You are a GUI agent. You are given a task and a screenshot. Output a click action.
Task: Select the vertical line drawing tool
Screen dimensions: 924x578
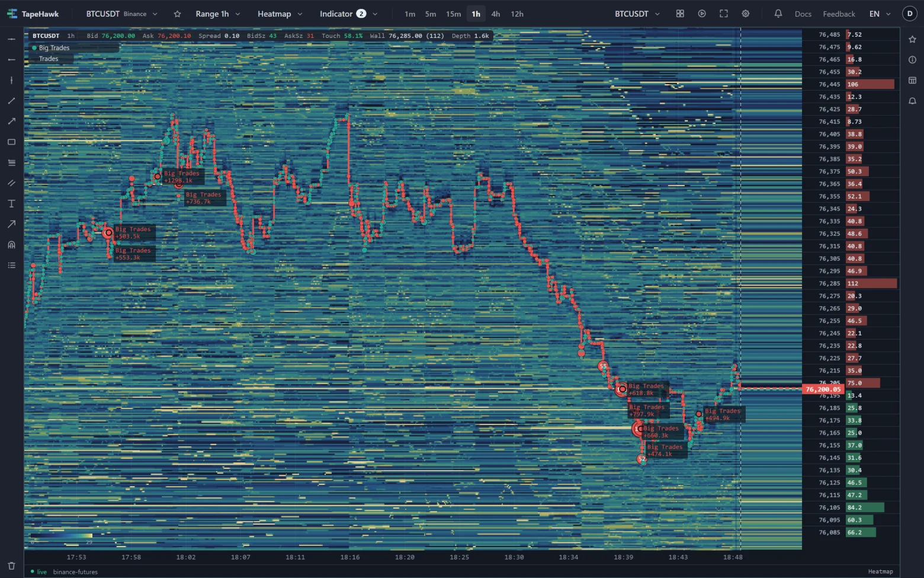11,80
